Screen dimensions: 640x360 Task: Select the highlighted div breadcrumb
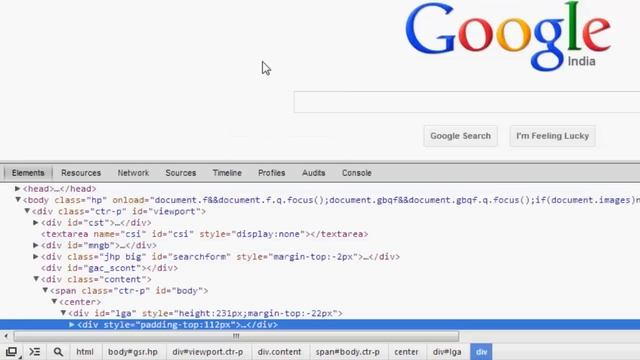[481, 352]
